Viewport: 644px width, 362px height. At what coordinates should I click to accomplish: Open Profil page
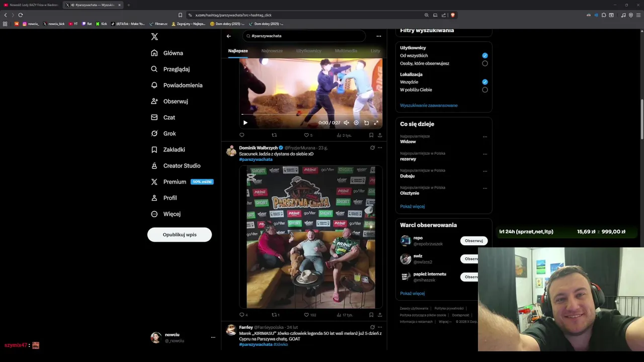pyautogui.click(x=164, y=198)
